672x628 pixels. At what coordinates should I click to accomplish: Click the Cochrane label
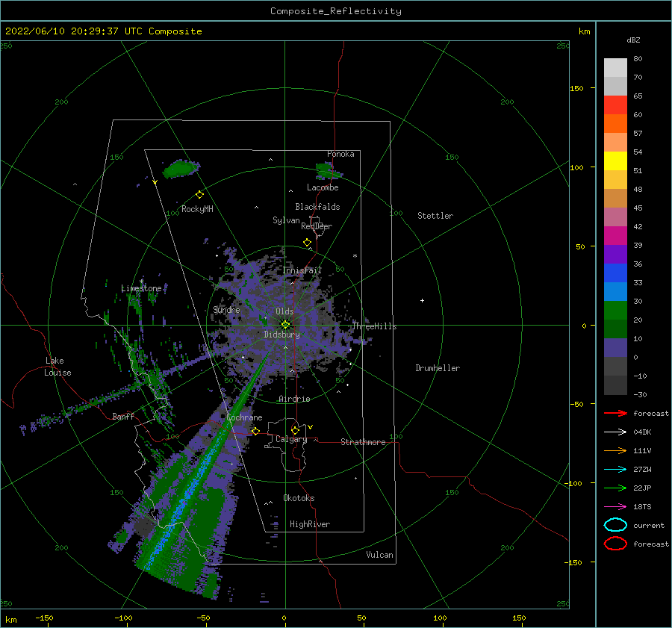click(x=244, y=417)
